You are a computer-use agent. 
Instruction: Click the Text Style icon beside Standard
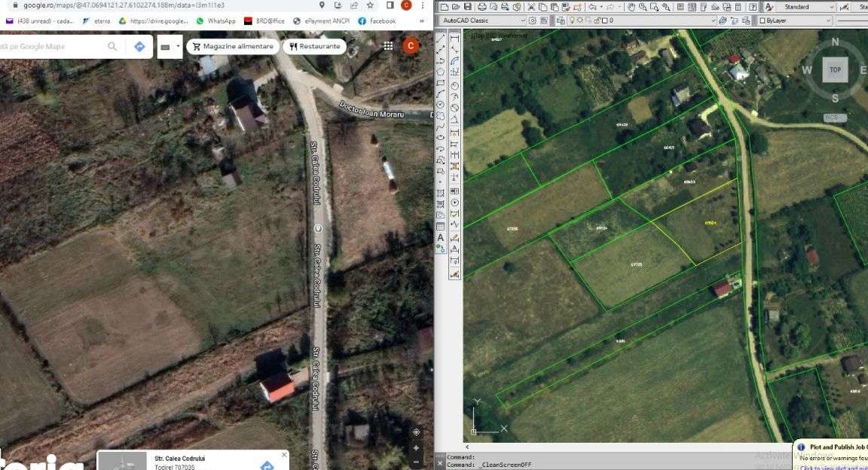tap(769, 7)
